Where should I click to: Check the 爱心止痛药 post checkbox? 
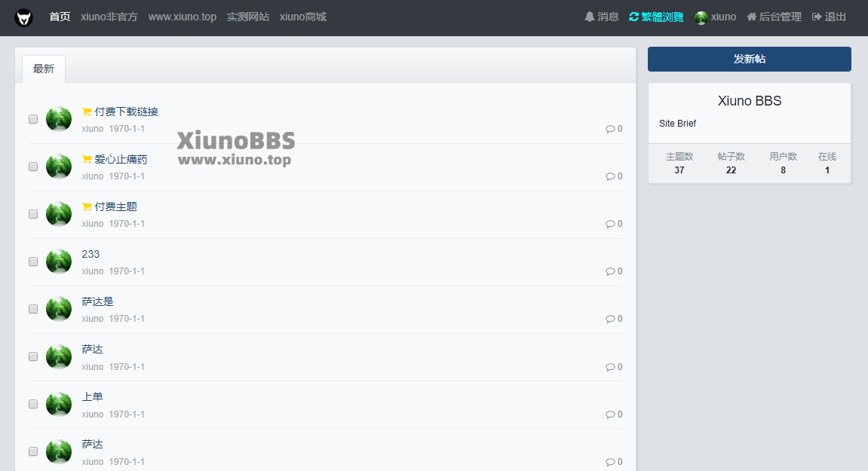point(33,167)
